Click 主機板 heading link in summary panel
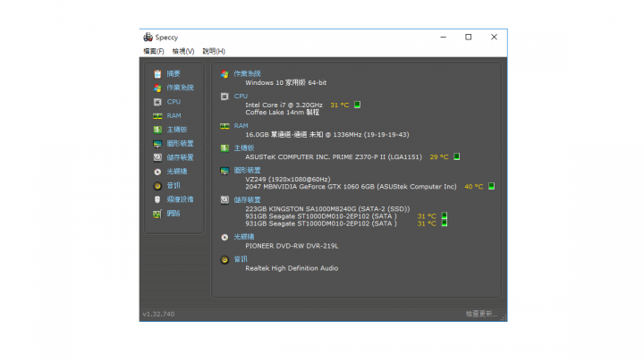The height and width of the screenshot is (362, 644). pyautogui.click(x=244, y=148)
